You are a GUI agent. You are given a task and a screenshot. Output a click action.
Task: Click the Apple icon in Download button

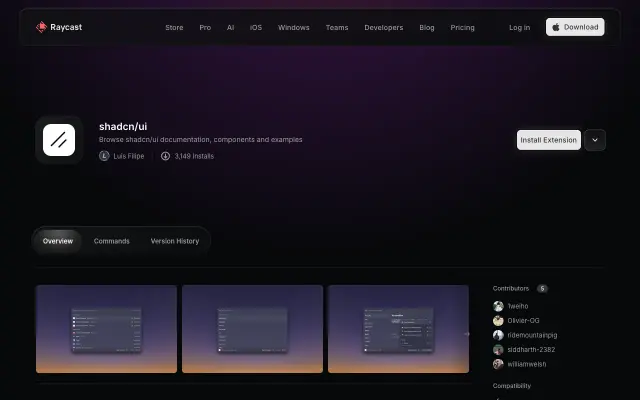tap(556, 27)
